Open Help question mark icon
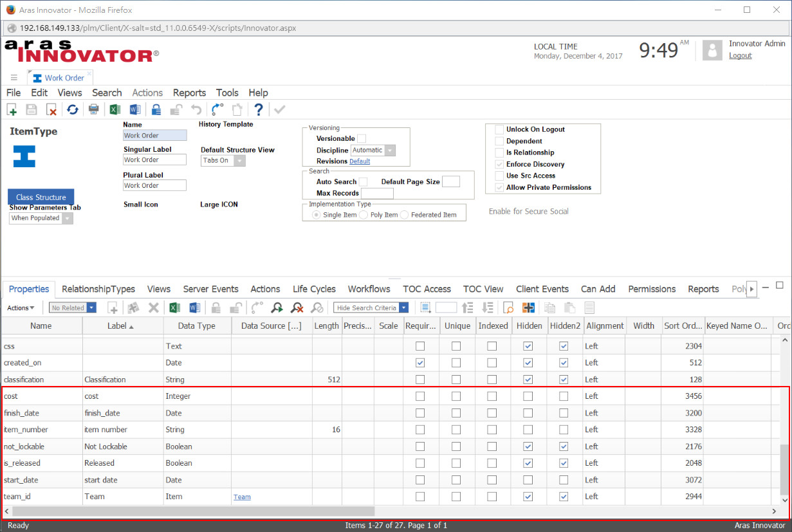Image resolution: width=792 pixels, height=532 pixels. pos(259,109)
